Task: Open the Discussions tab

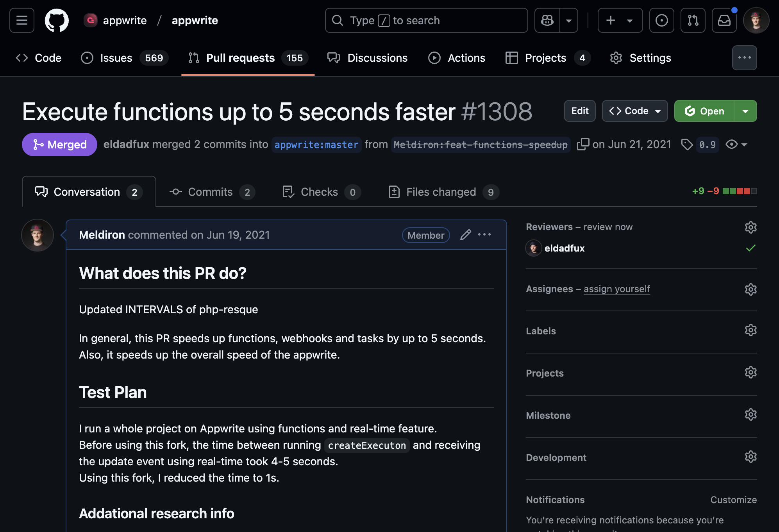Action: coord(367,58)
